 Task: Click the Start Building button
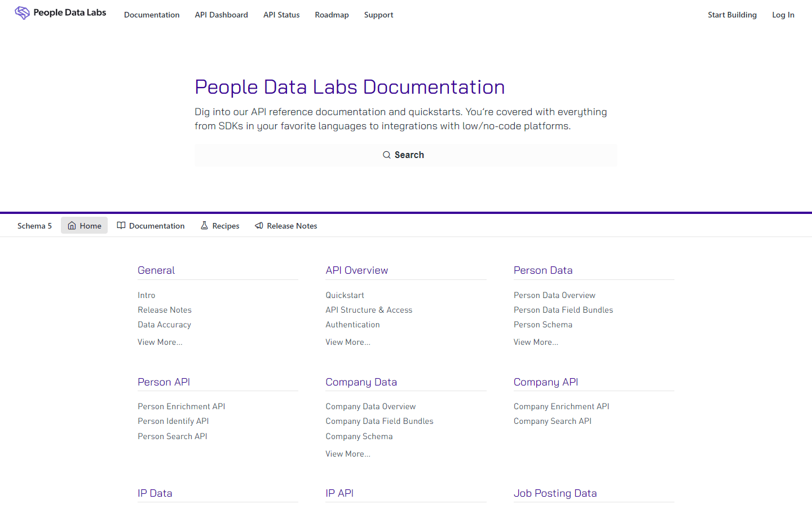(732, 15)
